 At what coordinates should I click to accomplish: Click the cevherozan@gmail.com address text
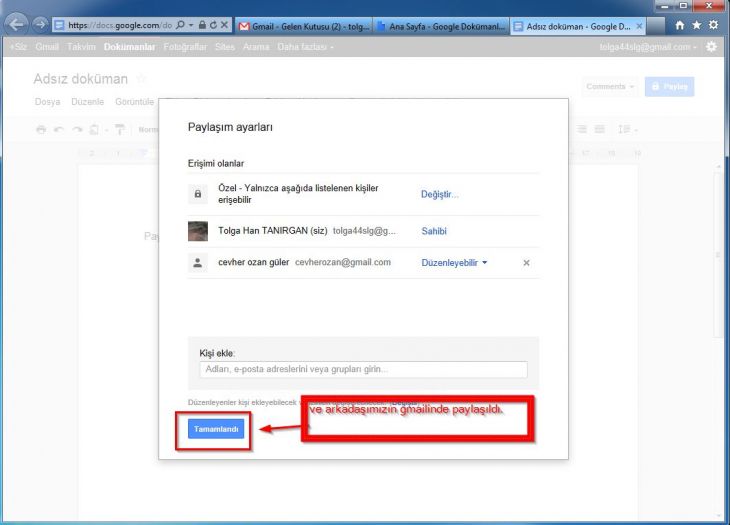tap(343, 262)
